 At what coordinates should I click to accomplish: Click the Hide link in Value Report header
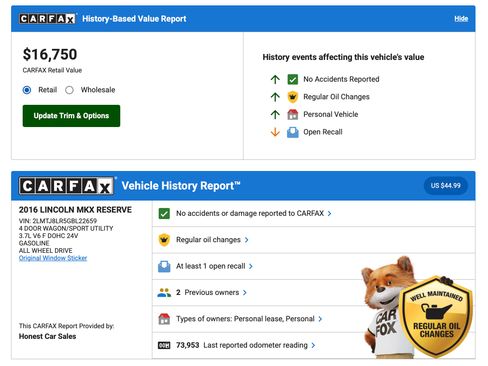(461, 19)
